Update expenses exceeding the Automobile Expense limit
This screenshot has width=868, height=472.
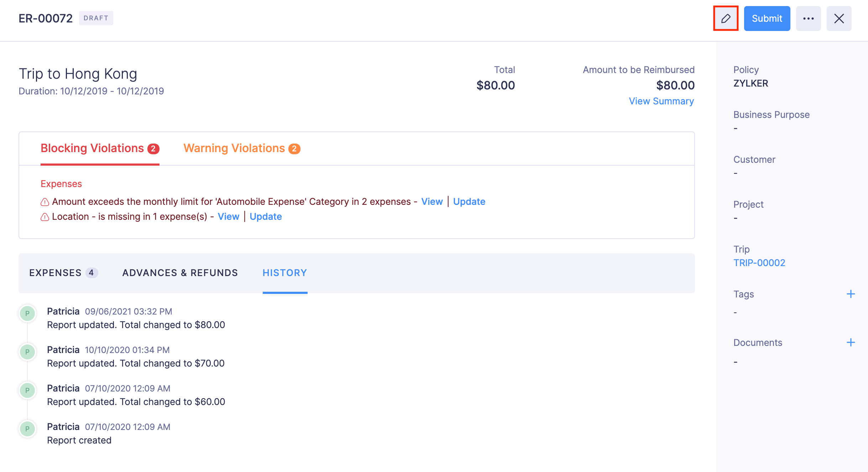469,202
